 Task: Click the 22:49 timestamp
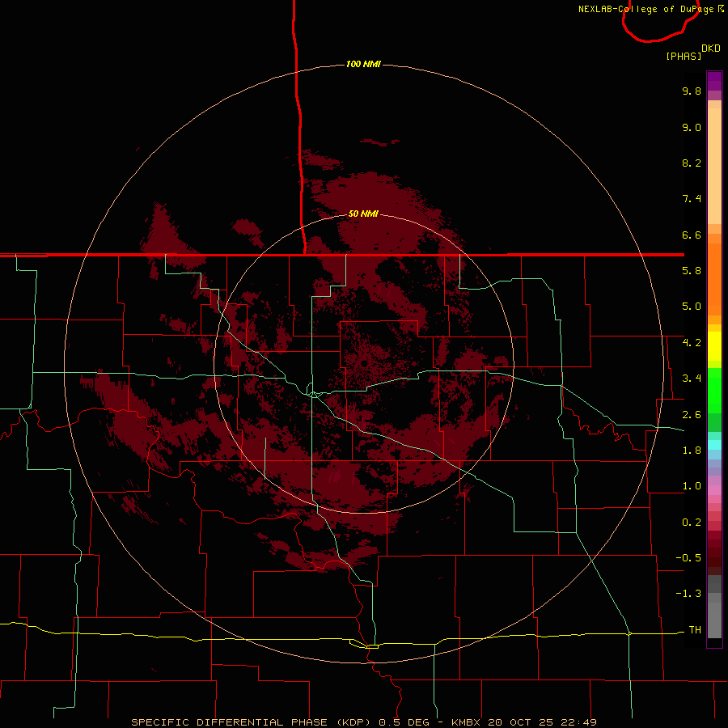point(578,722)
